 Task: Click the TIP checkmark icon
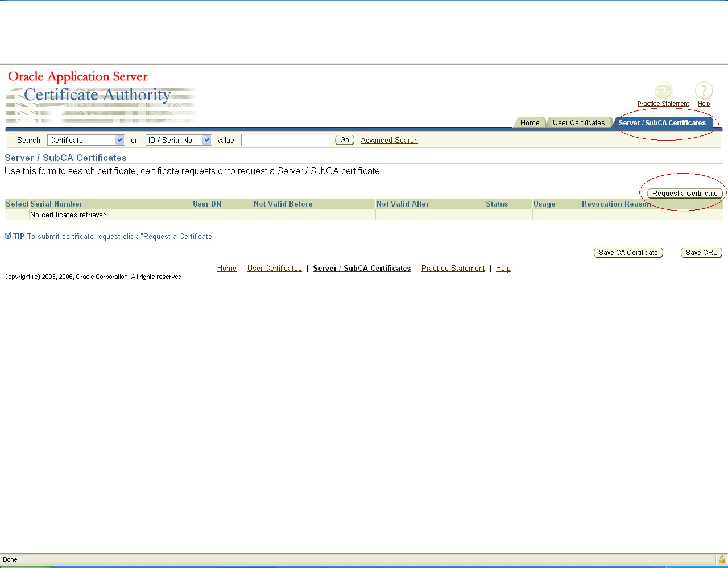tap(8, 236)
